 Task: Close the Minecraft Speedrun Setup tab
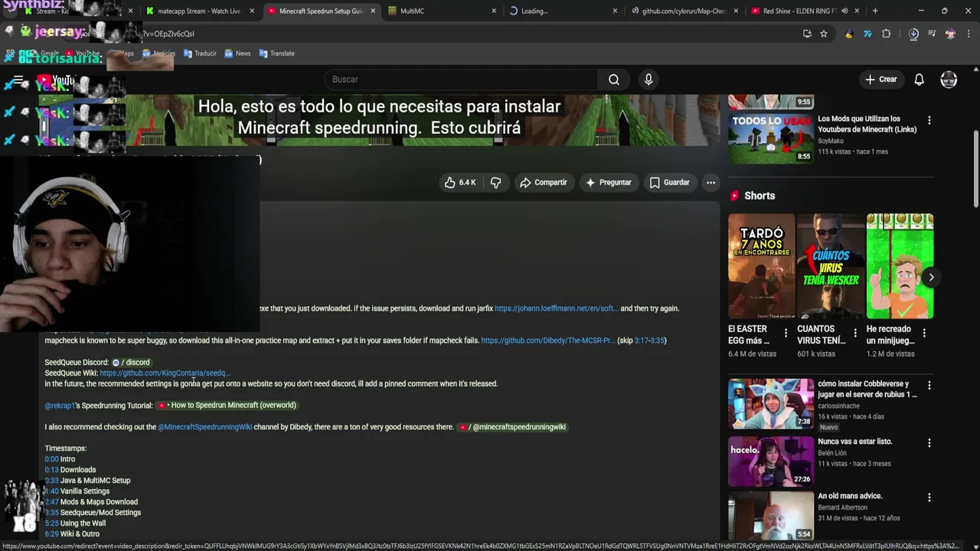pos(373,11)
